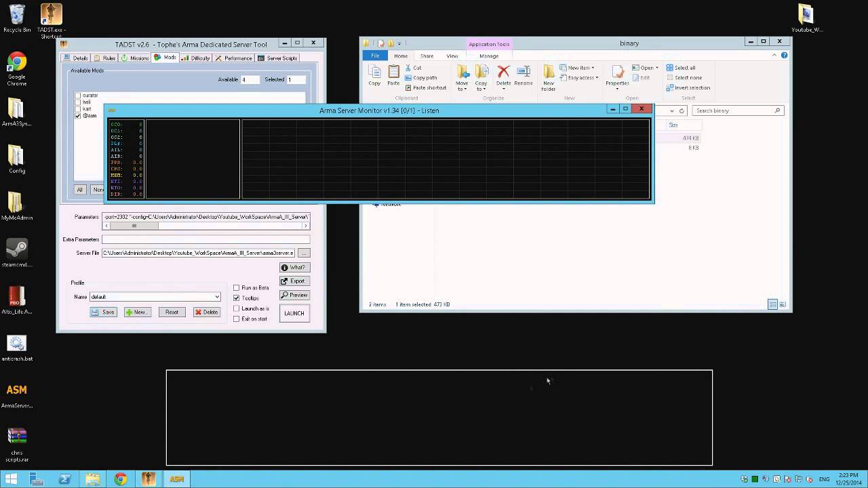Viewport: 868px width, 488px height.
Task: Check the heli mod checkbox
Action: click(77, 102)
